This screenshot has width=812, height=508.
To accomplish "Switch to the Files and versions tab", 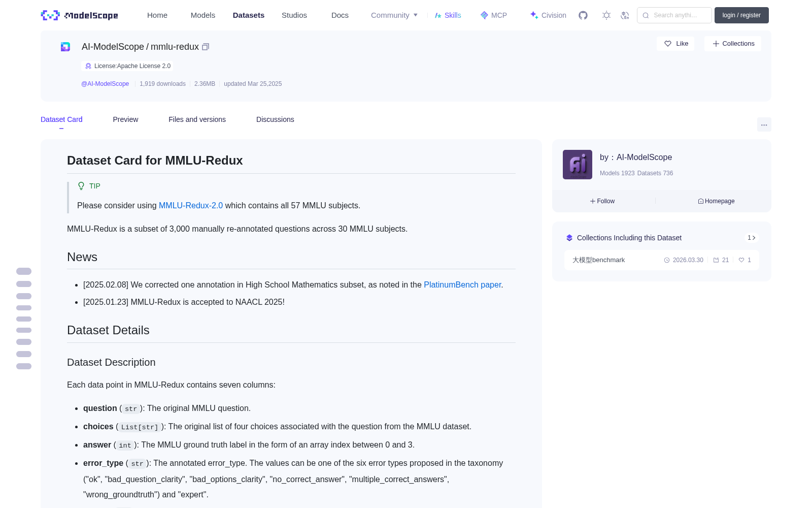I will 197,119.
